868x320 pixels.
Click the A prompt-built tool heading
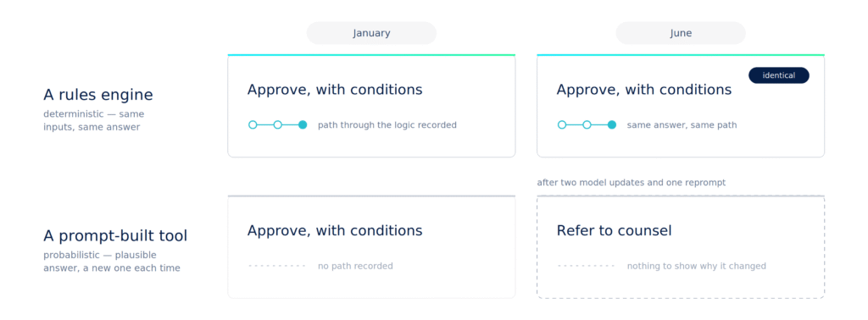[x=115, y=236]
